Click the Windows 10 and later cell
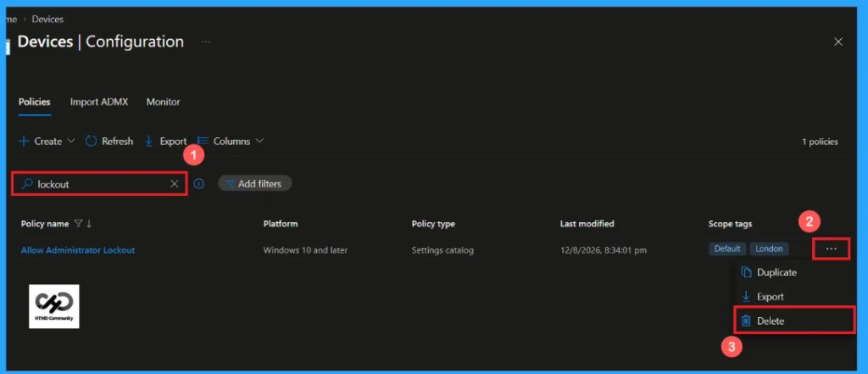The width and height of the screenshot is (868, 374). [305, 250]
